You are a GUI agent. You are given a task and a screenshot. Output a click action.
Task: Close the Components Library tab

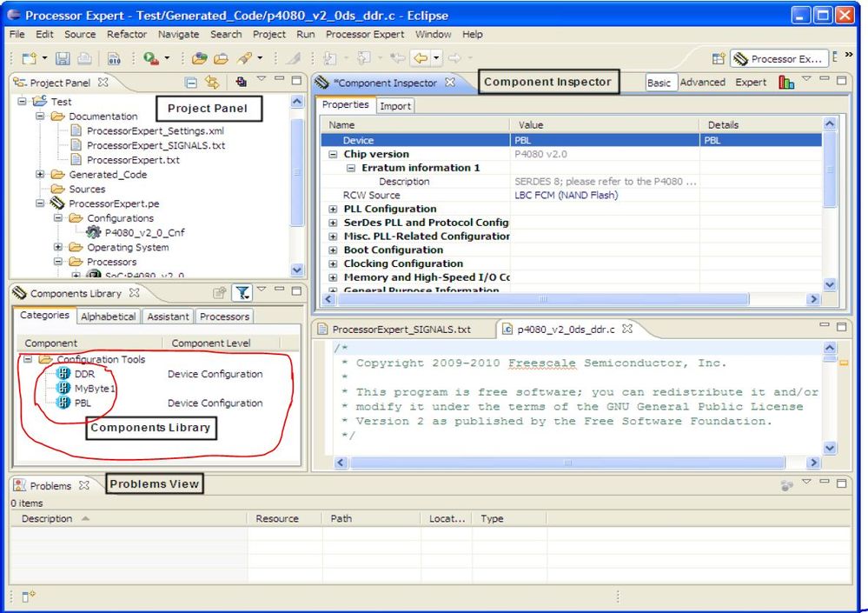[x=135, y=292]
